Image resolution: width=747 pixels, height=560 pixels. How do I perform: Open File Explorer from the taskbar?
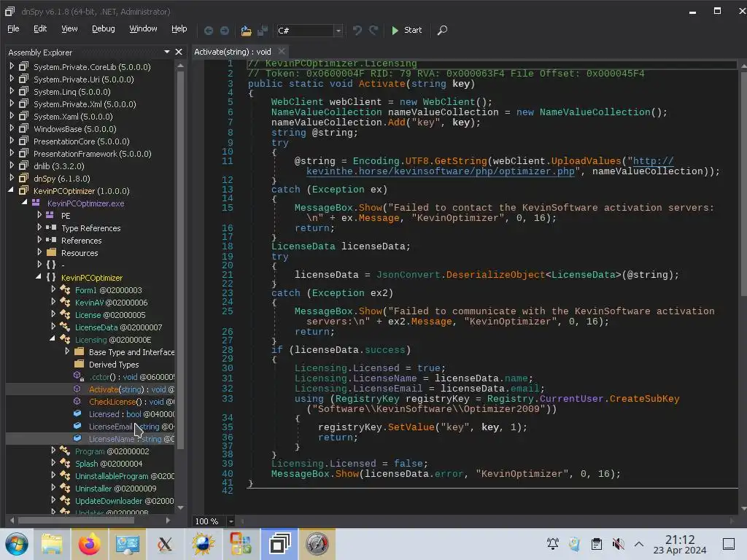coord(52,544)
